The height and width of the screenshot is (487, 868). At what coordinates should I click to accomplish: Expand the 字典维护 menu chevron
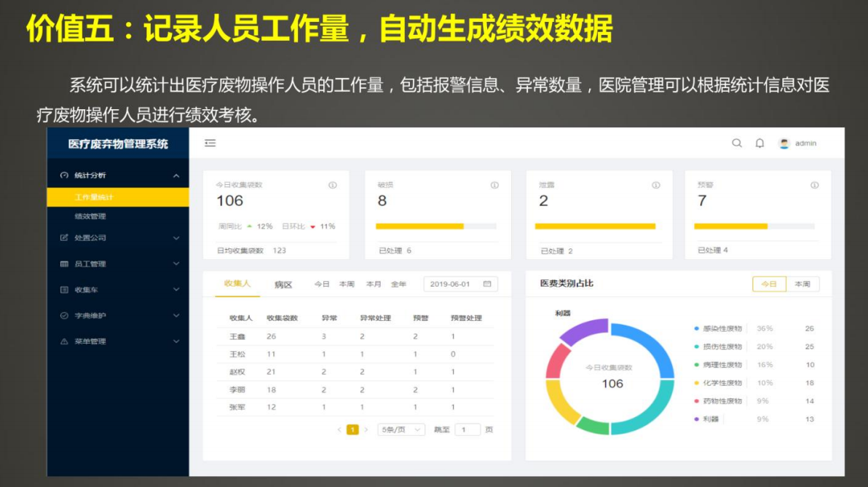tap(176, 315)
